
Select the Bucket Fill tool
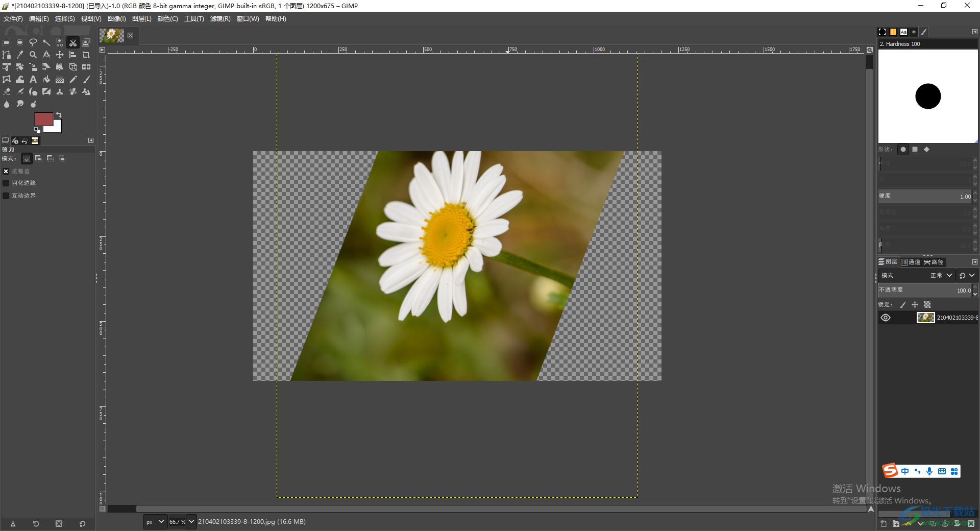(46, 79)
